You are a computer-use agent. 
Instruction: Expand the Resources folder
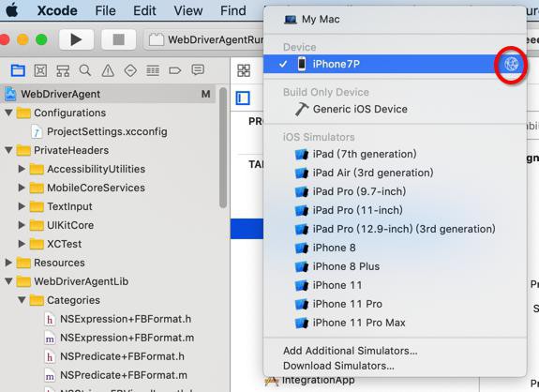point(8,263)
